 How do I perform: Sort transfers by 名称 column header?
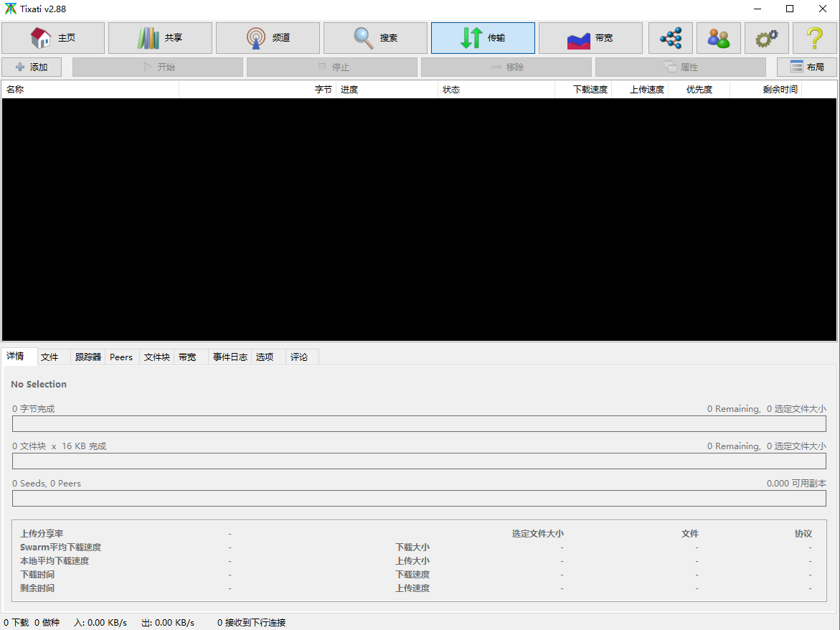[x=90, y=90]
